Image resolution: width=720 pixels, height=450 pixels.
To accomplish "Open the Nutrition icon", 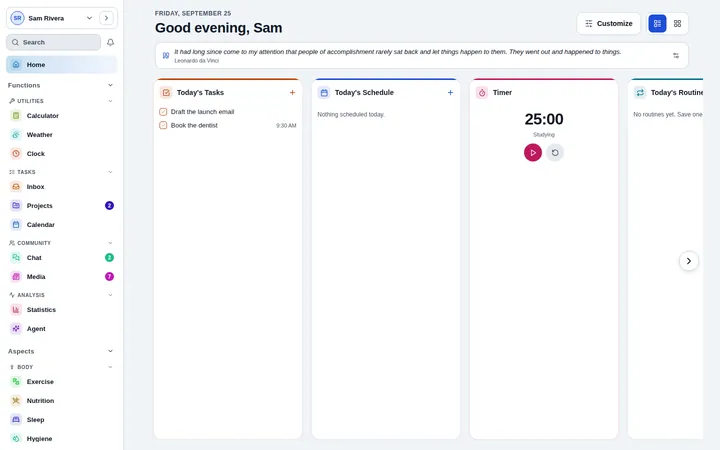I will [x=16, y=401].
